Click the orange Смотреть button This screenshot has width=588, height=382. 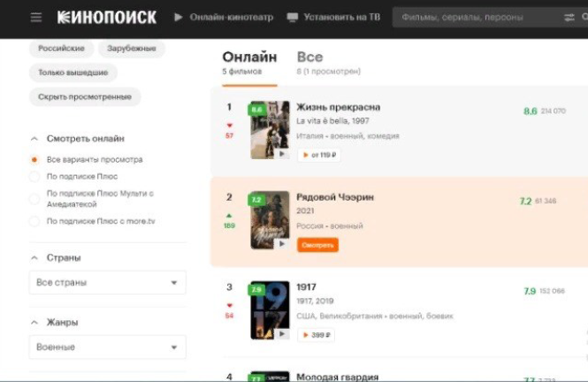(317, 245)
